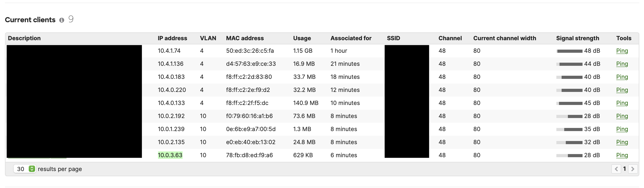The width and height of the screenshot is (644, 188).
Task: Open the results per page dropdown
Action: (x=24, y=169)
